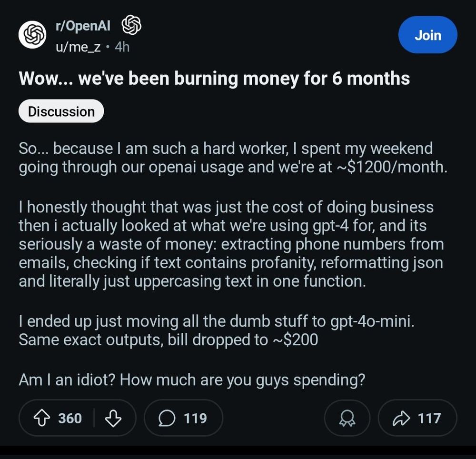Image resolution: width=476 pixels, height=459 pixels.
Task: Toggle the downvote arrow off
Action: (x=113, y=418)
